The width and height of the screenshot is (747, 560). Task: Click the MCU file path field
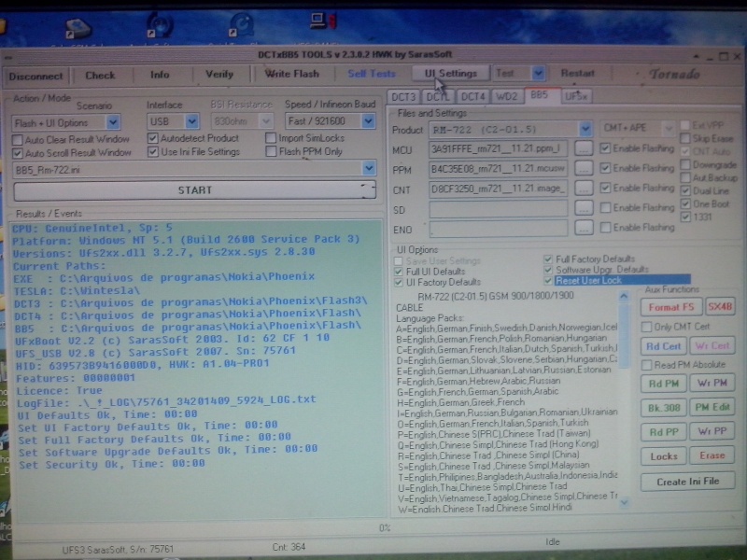[x=499, y=148]
